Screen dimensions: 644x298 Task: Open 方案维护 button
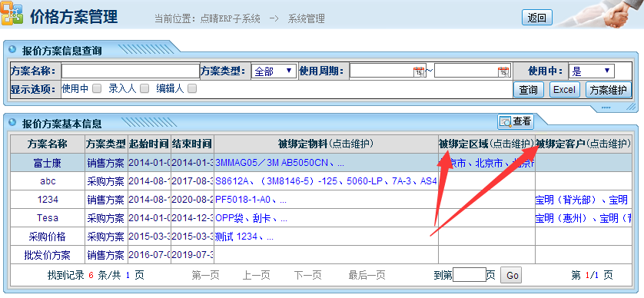point(608,90)
